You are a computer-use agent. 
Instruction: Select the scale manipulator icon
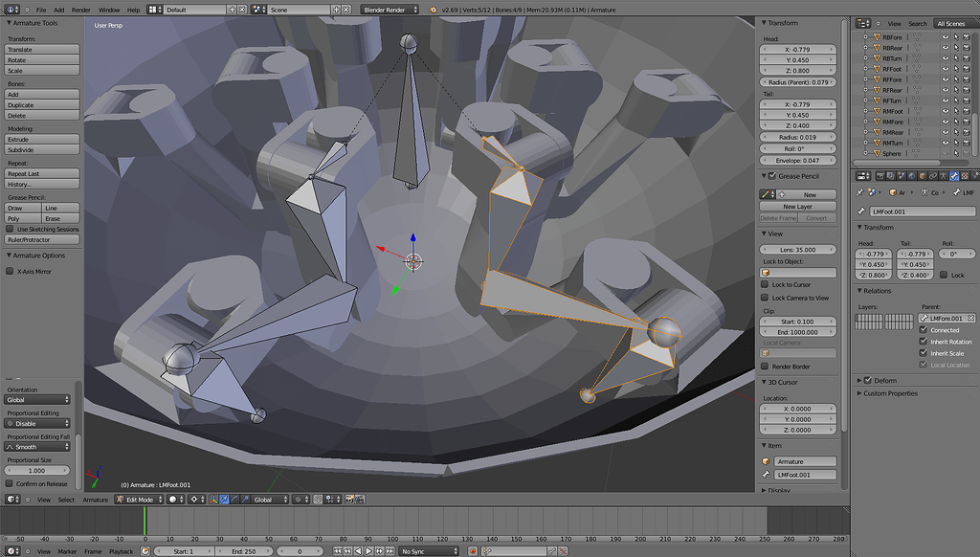click(245, 500)
